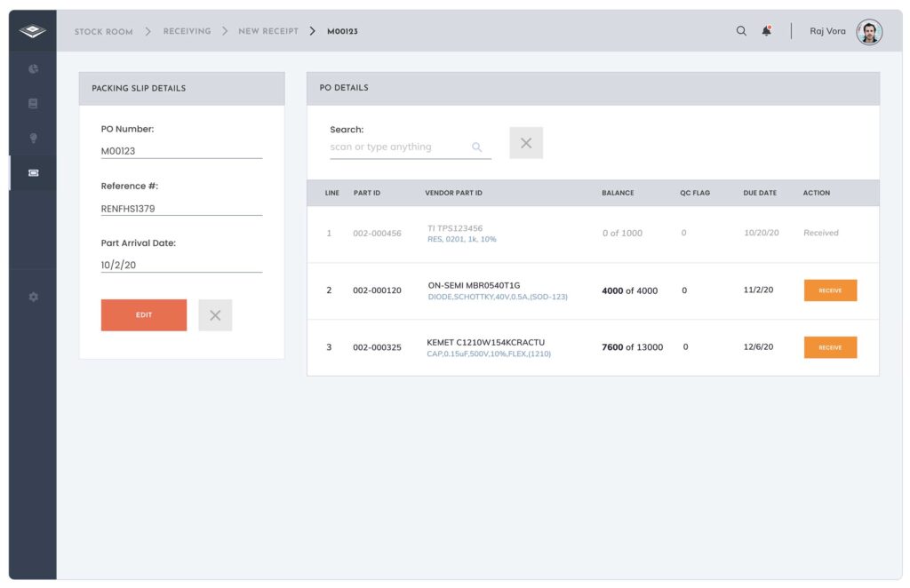Screen dimensions: 910x588
Task: Open the Settings gear in the sidebar
Action: (32, 297)
